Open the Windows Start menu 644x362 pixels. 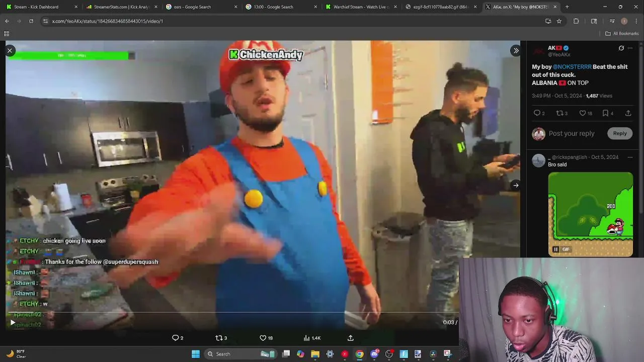click(x=196, y=354)
